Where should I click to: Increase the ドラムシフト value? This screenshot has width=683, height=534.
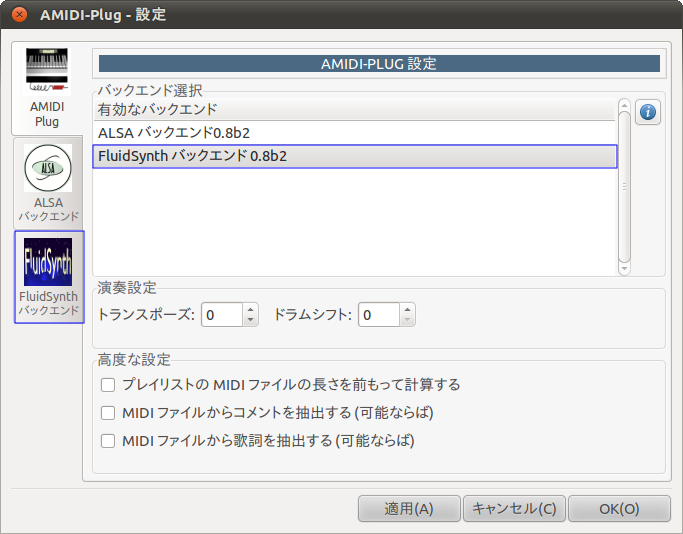pos(407,309)
